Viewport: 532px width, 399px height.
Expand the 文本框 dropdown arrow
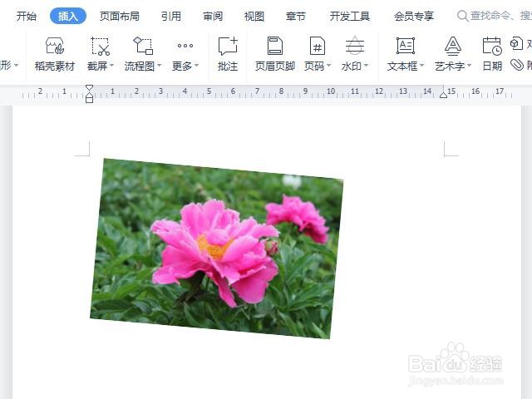pos(421,65)
